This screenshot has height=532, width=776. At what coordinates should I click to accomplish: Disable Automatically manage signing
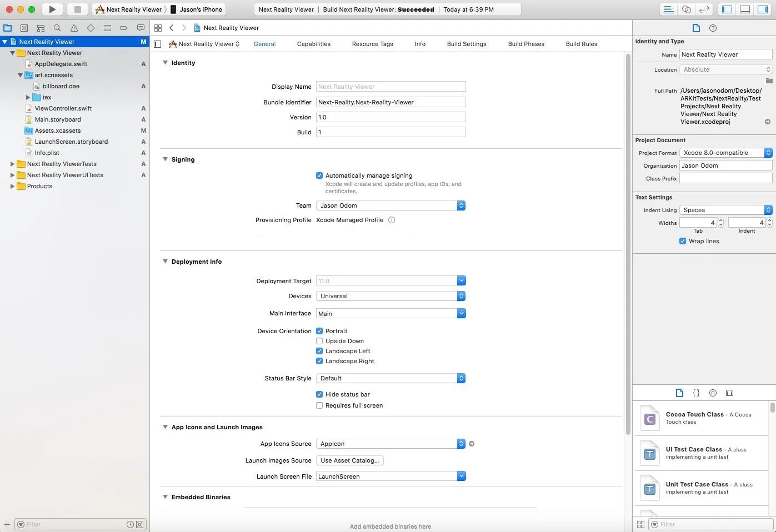click(319, 175)
